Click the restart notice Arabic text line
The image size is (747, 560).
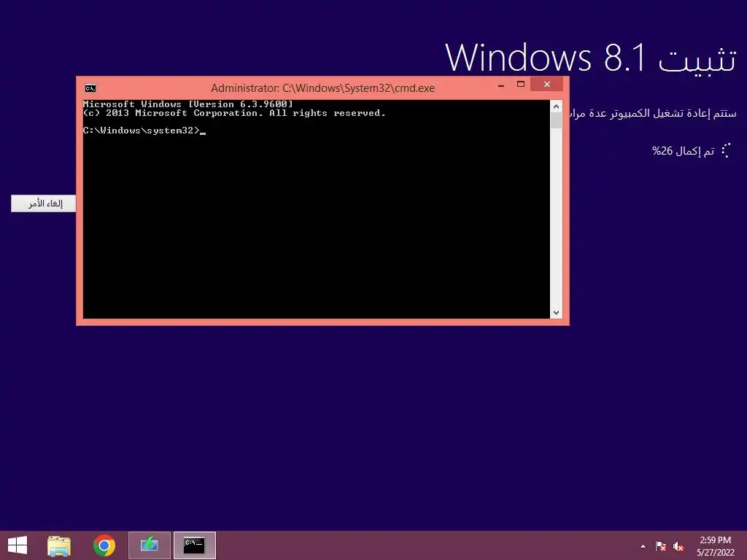[653, 113]
